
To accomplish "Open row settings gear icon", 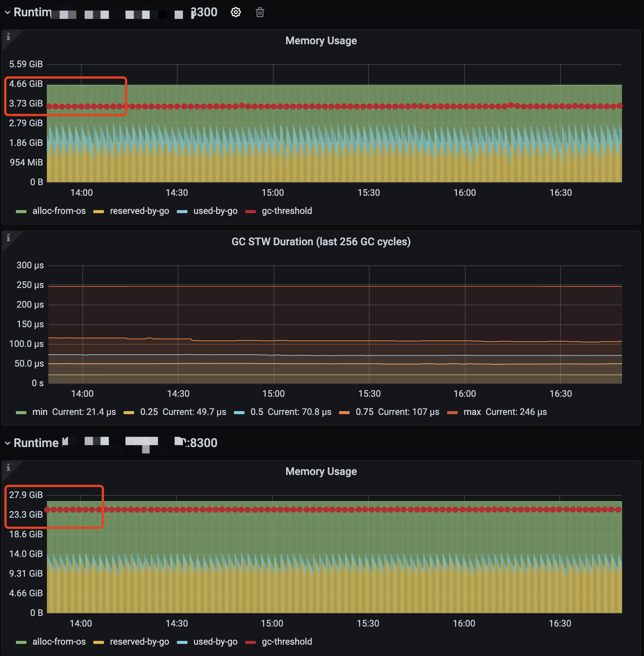I will pyautogui.click(x=235, y=12).
